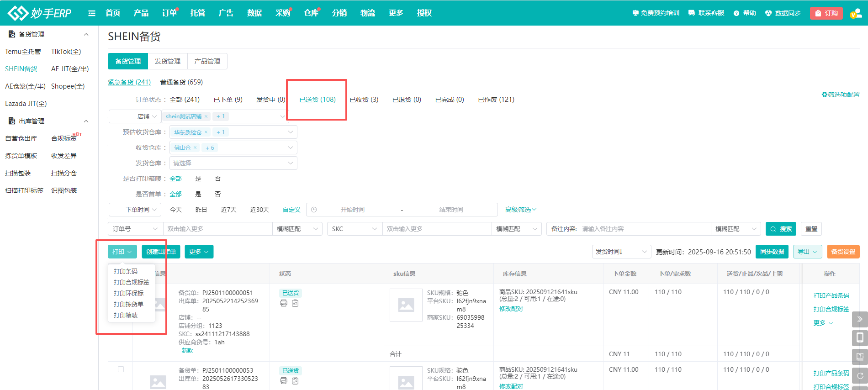The height and width of the screenshot is (390, 868).
Task: Click the 妙手ERP logo
Action: coord(40,13)
